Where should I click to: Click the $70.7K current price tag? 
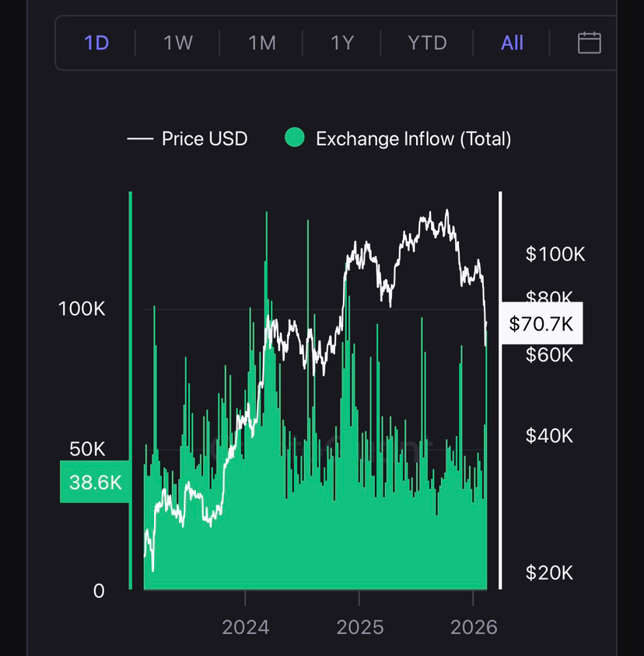tap(541, 323)
